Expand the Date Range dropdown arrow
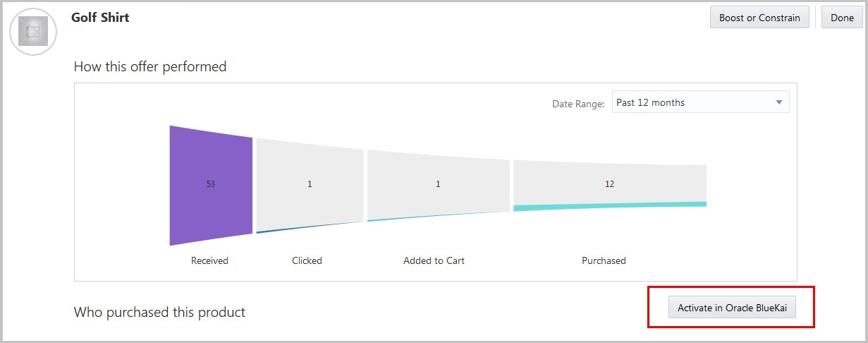The image size is (868, 343). tap(778, 102)
